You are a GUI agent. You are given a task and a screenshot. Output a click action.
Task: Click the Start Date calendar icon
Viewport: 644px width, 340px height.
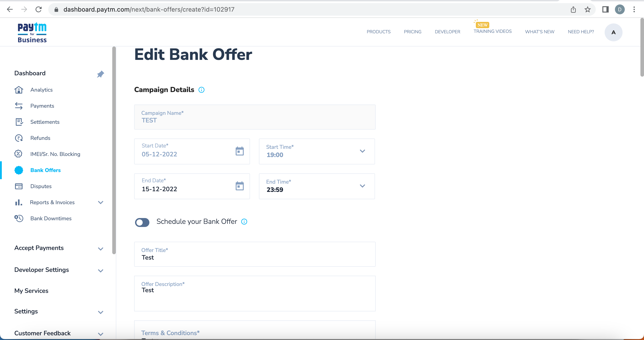pos(239,151)
